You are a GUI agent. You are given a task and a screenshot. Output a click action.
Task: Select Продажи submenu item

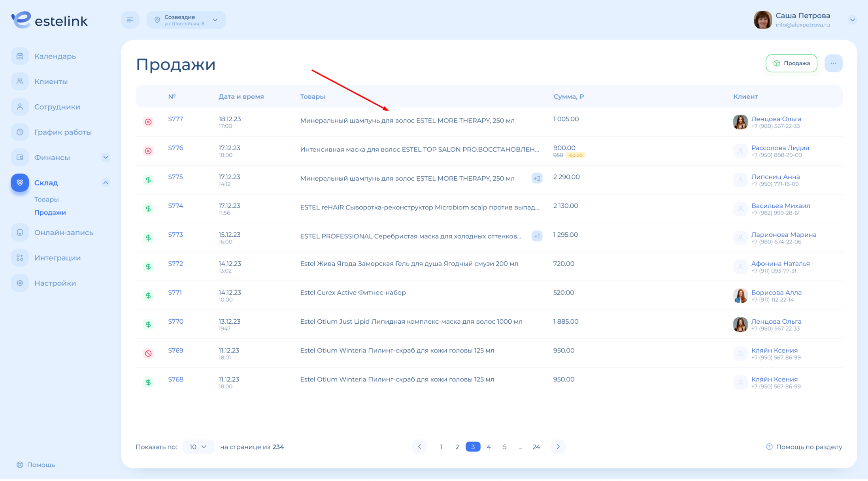[50, 213]
